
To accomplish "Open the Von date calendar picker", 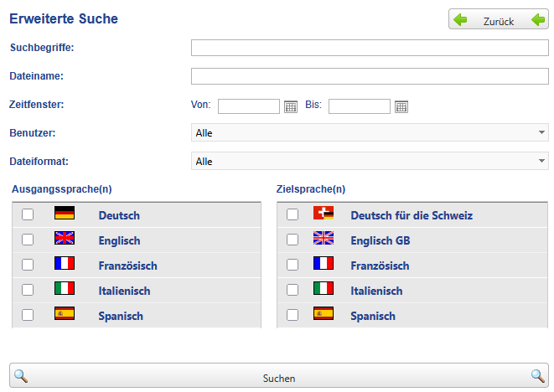I will click(x=291, y=106).
